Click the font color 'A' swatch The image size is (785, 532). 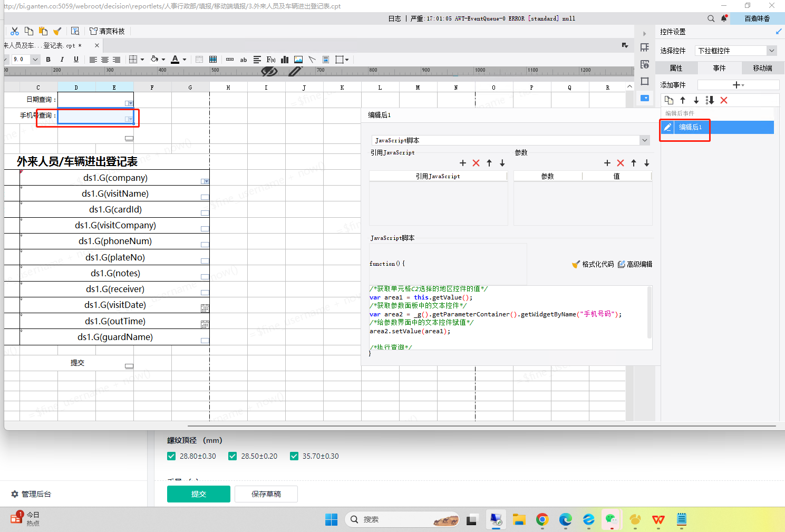[x=175, y=60]
